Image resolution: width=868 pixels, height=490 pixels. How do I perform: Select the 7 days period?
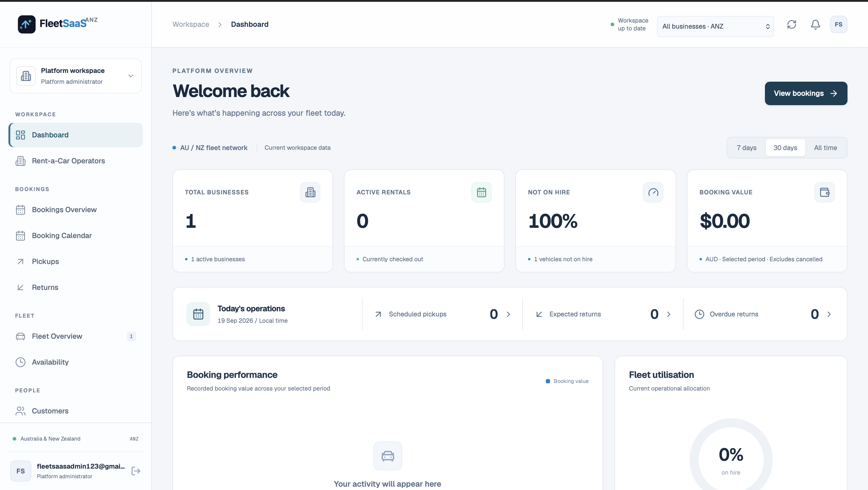(746, 148)
